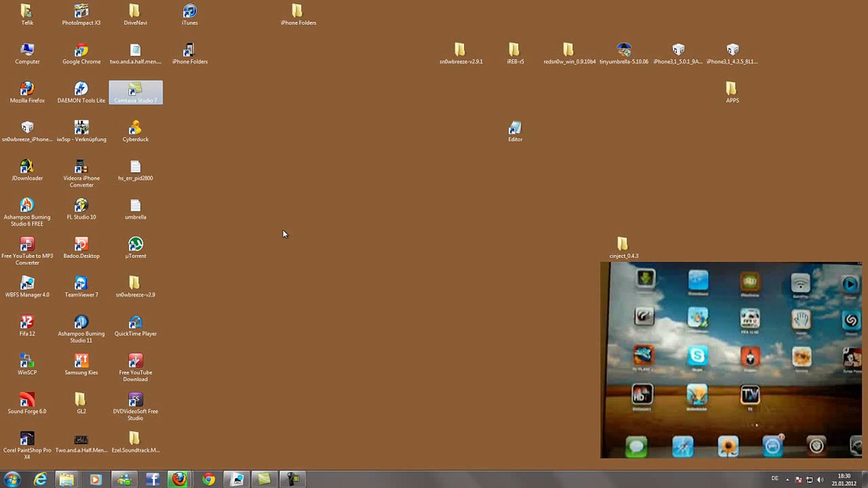Click the Chrome taskbar icon

click(208, 479)
